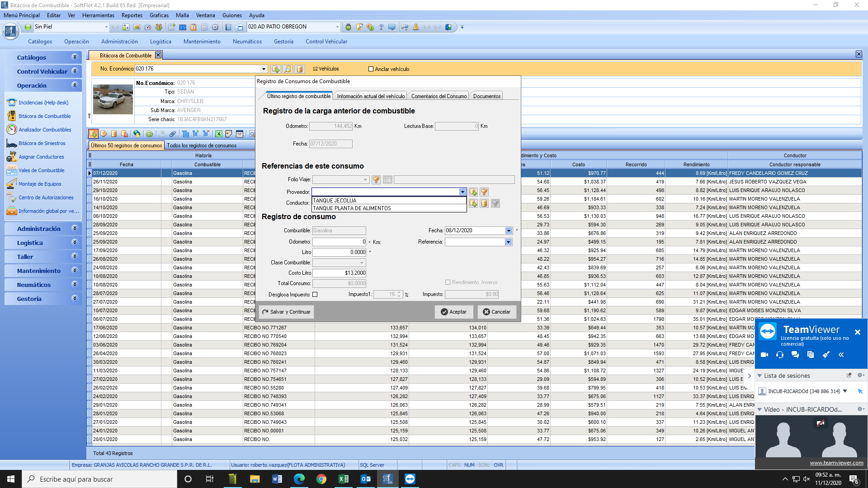Image resolution: width=868 pixels, height=488 pixels.
Task: Click add-provider icon next to Proveedor field
Action: 473,192
